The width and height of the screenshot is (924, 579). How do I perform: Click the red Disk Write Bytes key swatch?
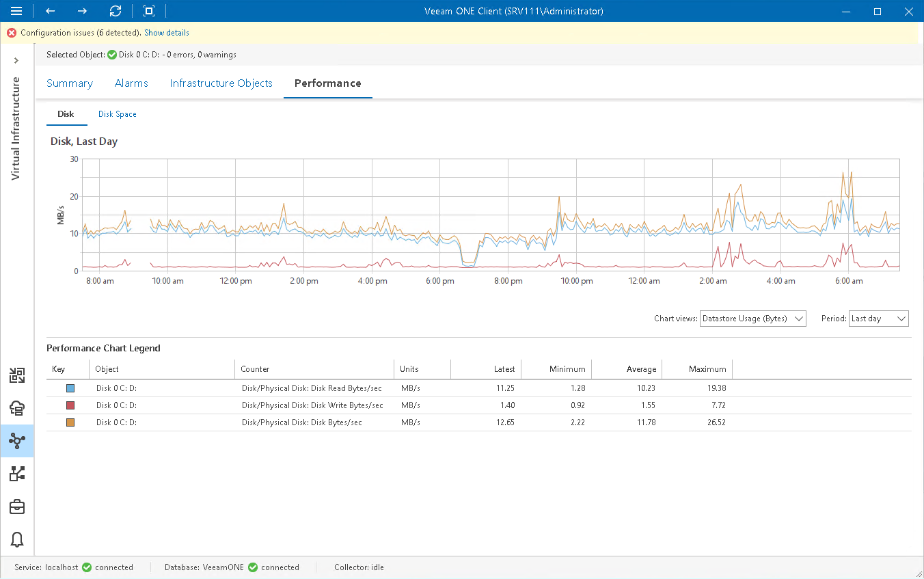(x=70, y=405)
